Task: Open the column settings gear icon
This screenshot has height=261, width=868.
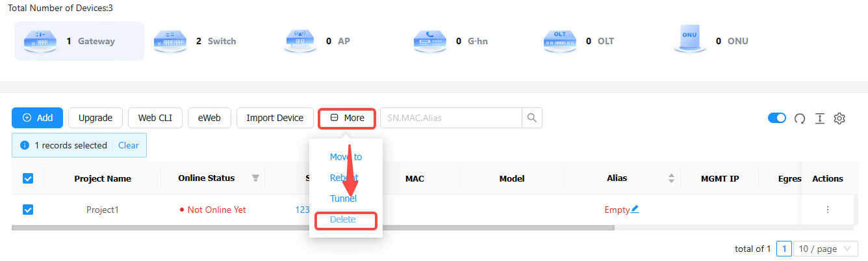Action: [x=839, y=118]
